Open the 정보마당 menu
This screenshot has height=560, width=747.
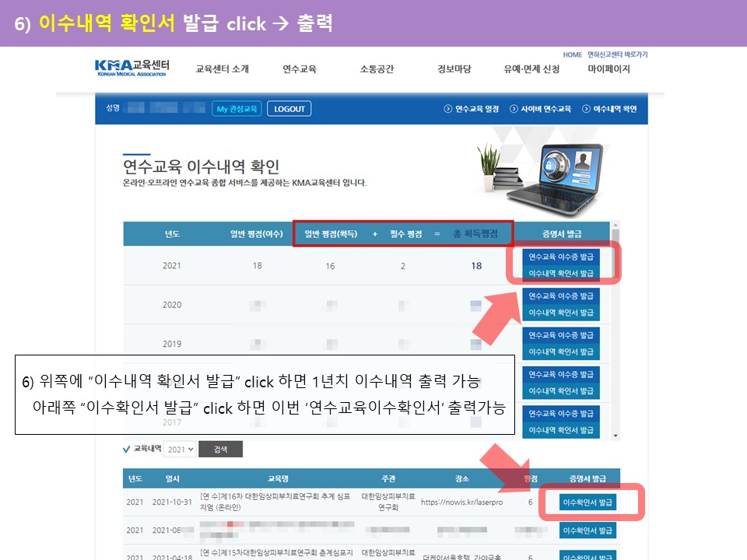click(x=454, y=69)
